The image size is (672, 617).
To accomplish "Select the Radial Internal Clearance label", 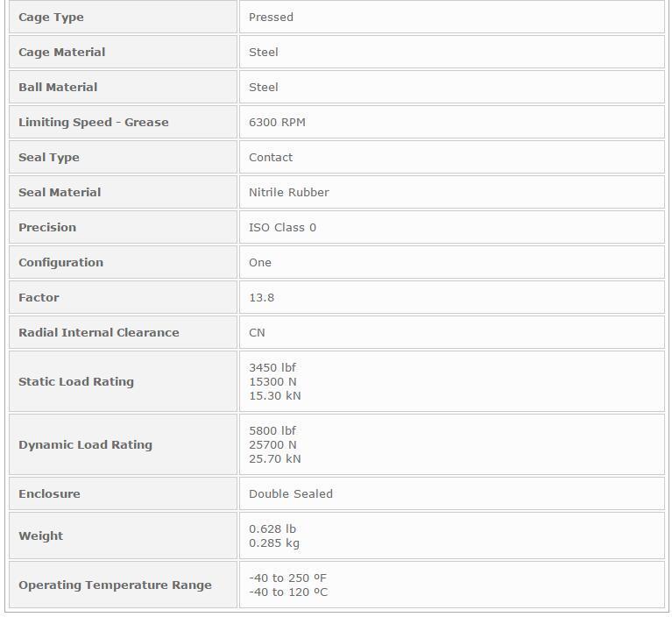I will (x=98, y=333).
